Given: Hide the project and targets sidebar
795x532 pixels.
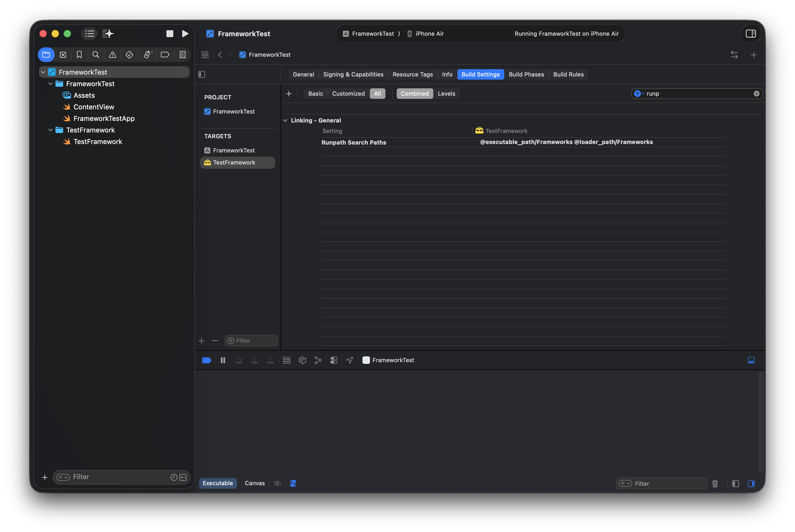Looking at the screenshot, I should click(x=202, y=74).
